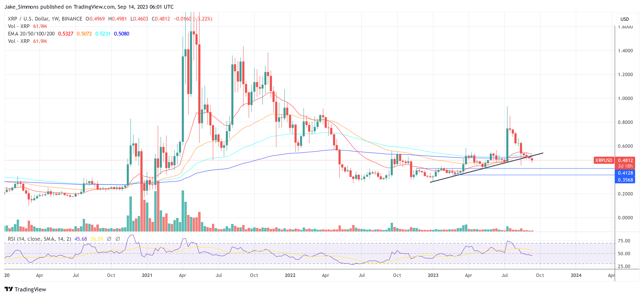Click the RSI value 45.68

point(81,239)
